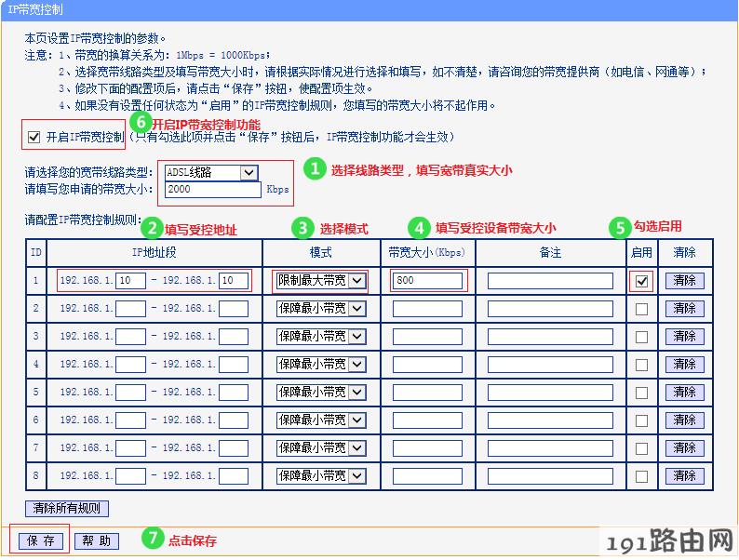Open the mode dropdown in row 8
Image resolution: width=739 pixels, height=560 pixels.
coord(321,475)
